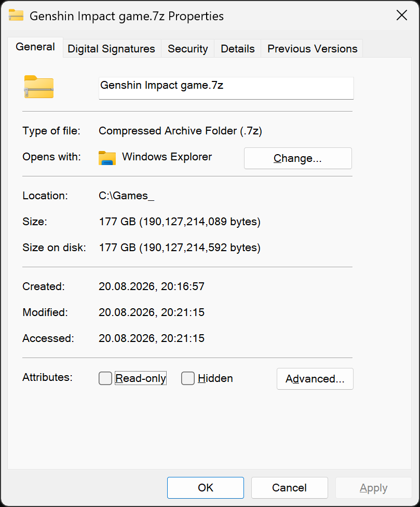This screenshot has height=507, width=420.
Task: Open the Digital Signatures tab
Action: pyautogui.click(x=111, y=49)
